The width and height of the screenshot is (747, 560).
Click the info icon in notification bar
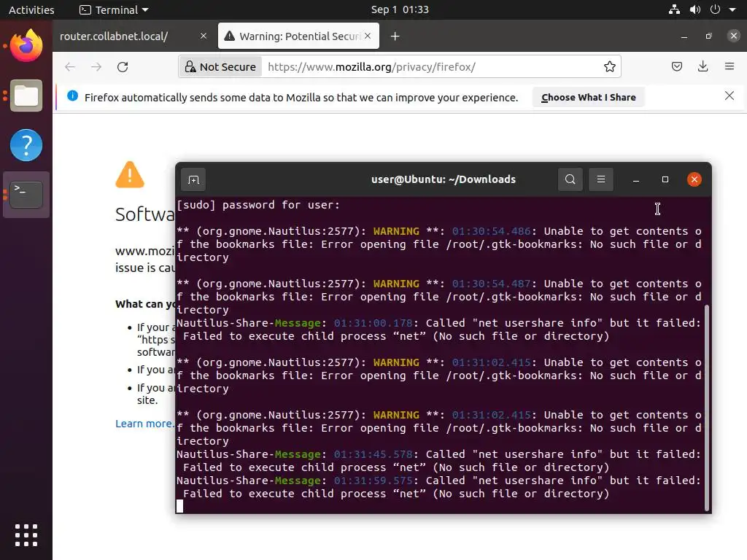72,96
